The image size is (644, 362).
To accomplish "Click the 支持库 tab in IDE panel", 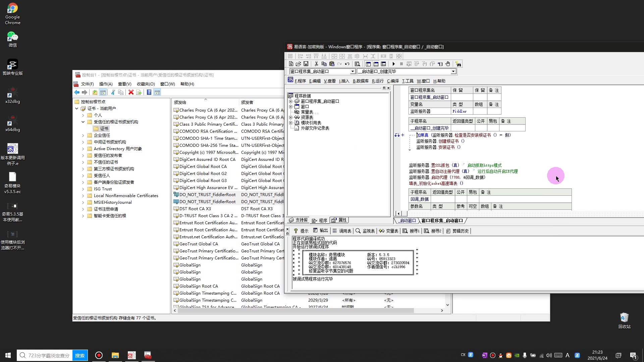I will [299, 220].
